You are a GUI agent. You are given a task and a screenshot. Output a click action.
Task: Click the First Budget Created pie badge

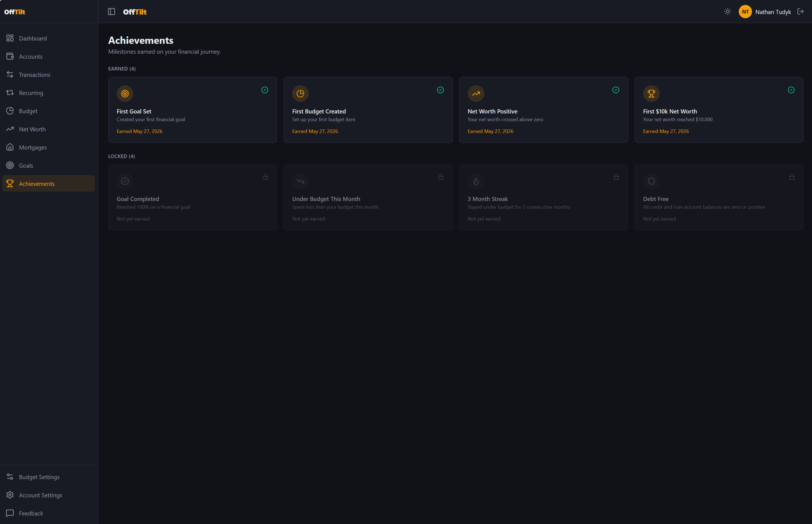pos(300,94)
